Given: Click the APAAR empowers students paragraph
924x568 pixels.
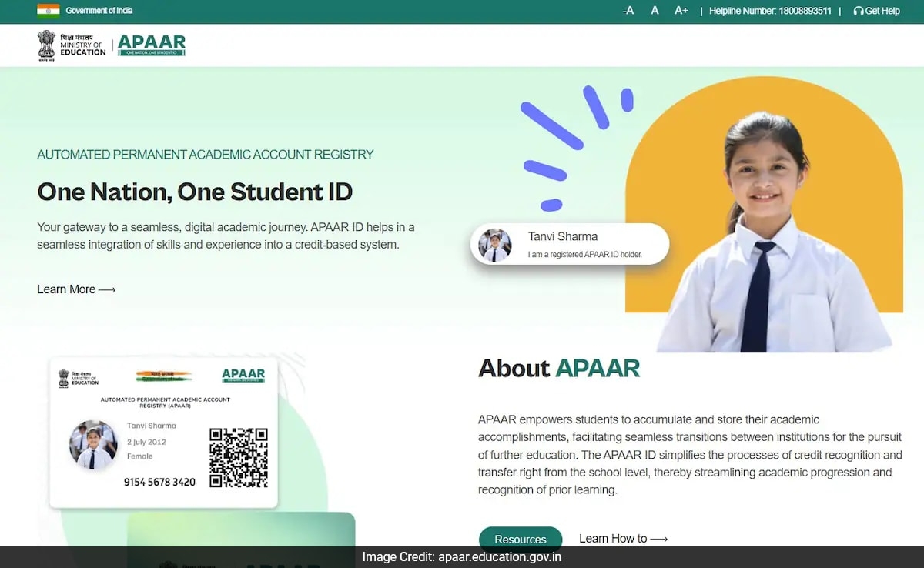Looking at the screenshot, I should point(690,455).
